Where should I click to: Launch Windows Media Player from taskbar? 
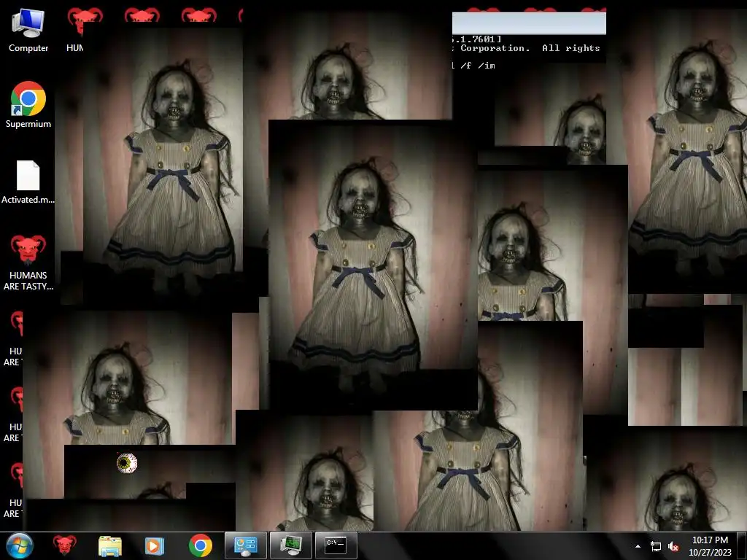pyautogui.click(x=154, y=545)
